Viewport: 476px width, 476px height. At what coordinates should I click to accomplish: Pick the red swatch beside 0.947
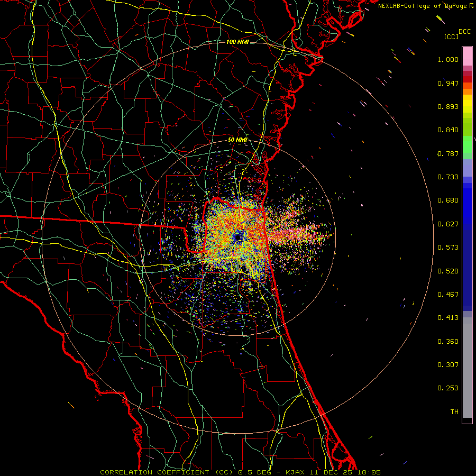[467, 79]
